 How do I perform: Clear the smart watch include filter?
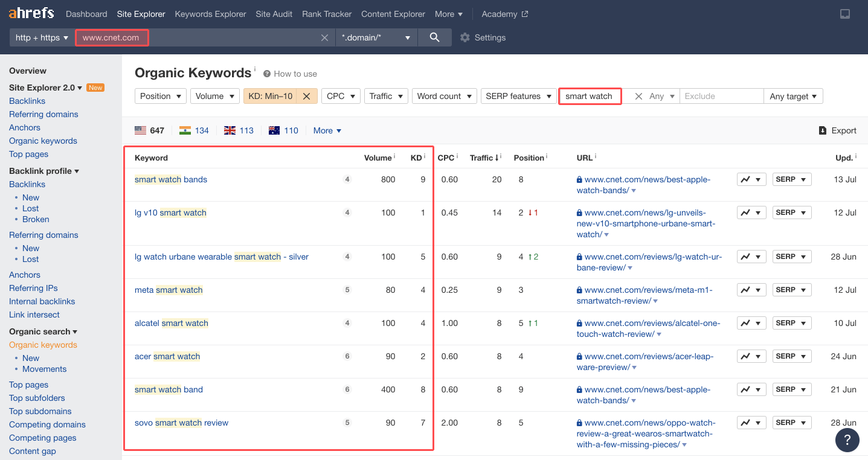(638, 96)
